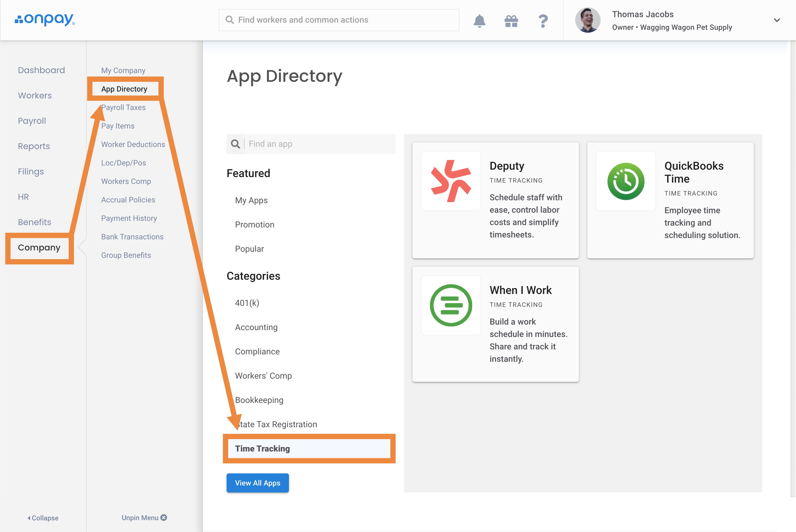Open Workers Comp submenu item
The image size is (796, 532).
tap(126, 181)
